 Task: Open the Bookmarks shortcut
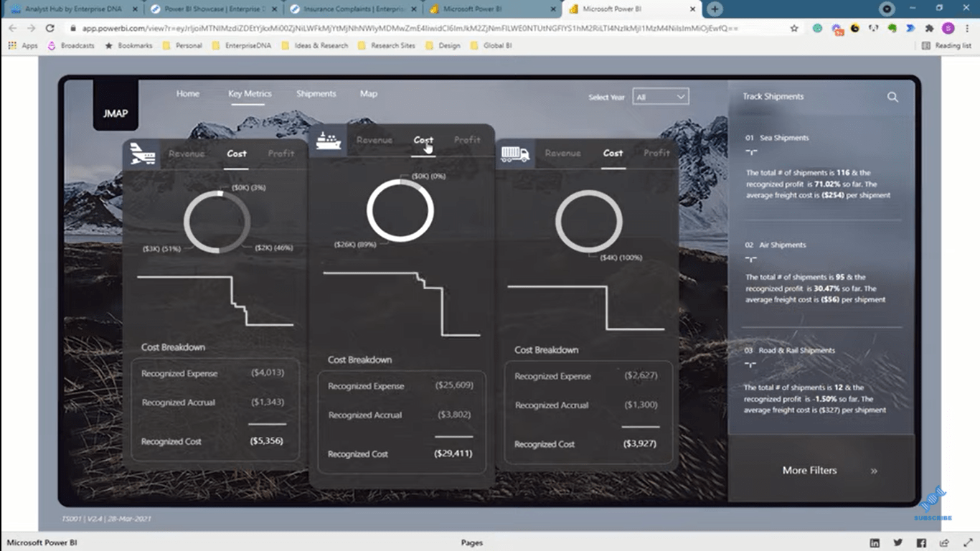coord(128,45)
